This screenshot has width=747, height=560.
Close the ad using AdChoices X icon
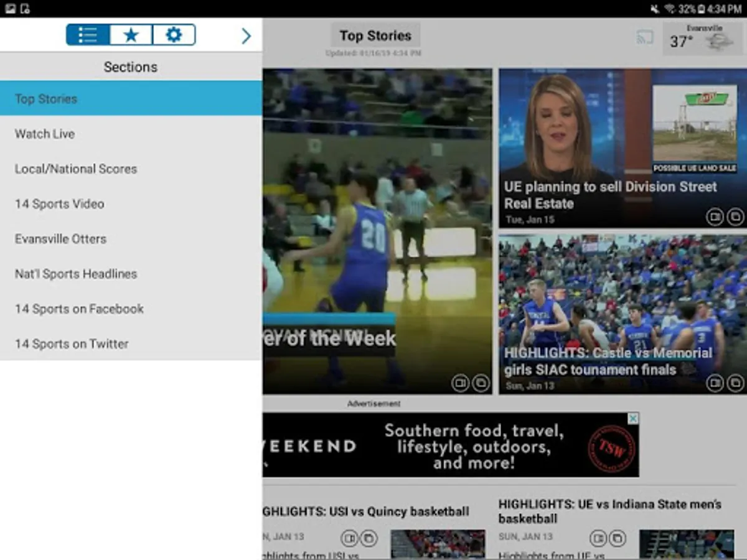(633, 418)
